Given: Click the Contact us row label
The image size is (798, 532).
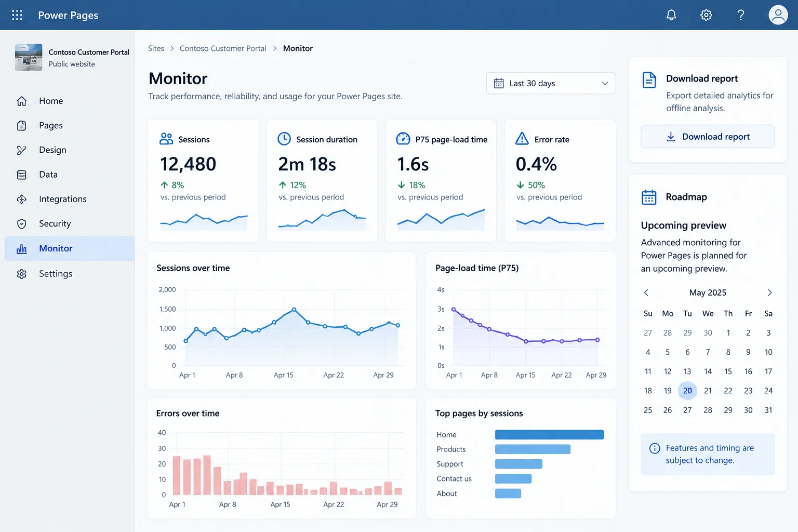Looking at the screenshot, I should click(454, 479).
